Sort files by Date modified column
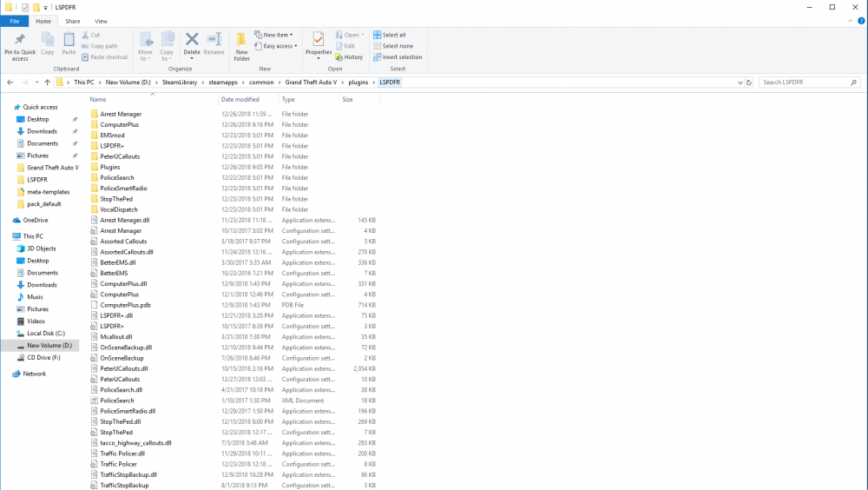This screenshot has height=490, width=868. (x=240, y=99)
